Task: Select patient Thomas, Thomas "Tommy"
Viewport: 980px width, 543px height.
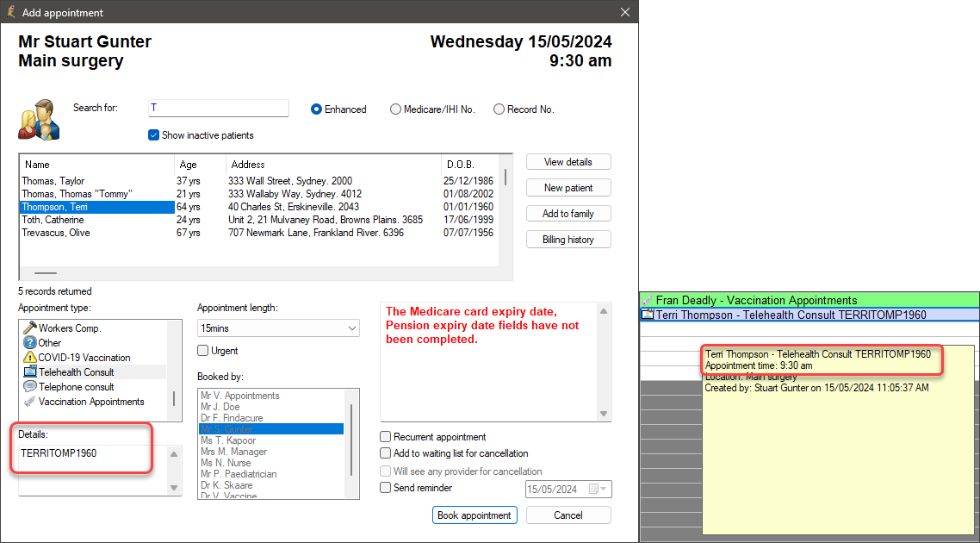Action: pyautogui.click(x=259, y=194)
